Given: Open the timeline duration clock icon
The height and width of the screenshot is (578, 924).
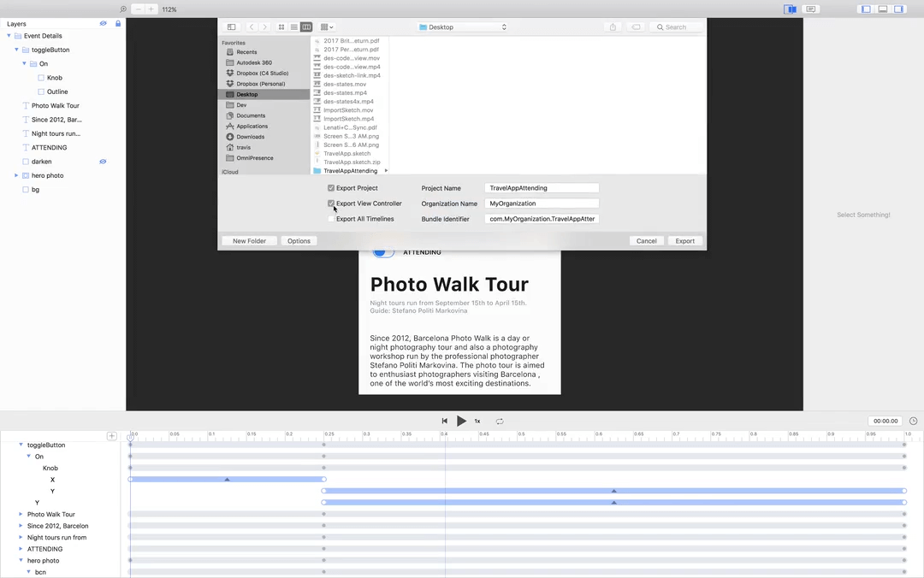Looking at the screenshot, I should pos(914,421).
